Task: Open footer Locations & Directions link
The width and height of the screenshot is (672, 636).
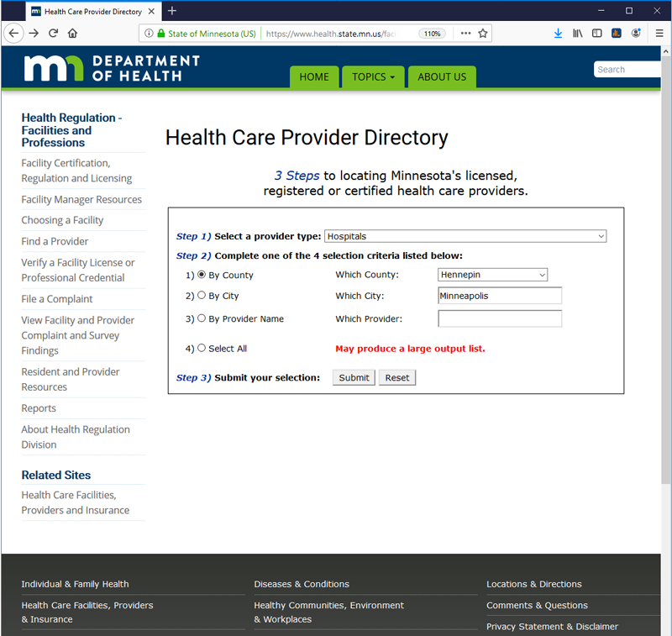Action: point(534,584)
